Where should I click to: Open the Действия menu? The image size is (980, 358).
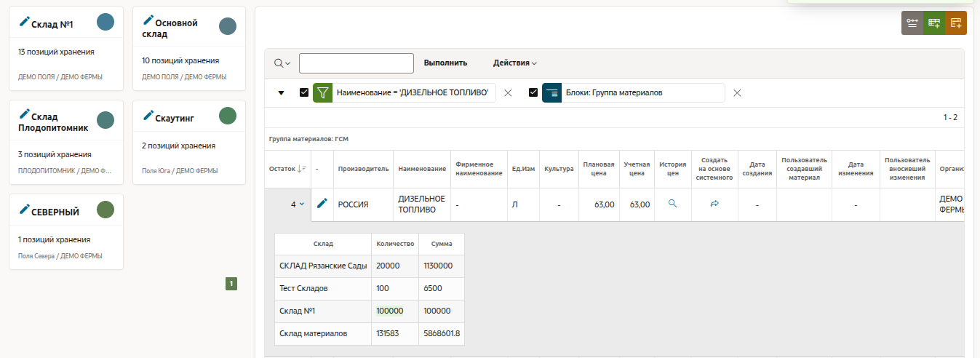tap(514, 63)
